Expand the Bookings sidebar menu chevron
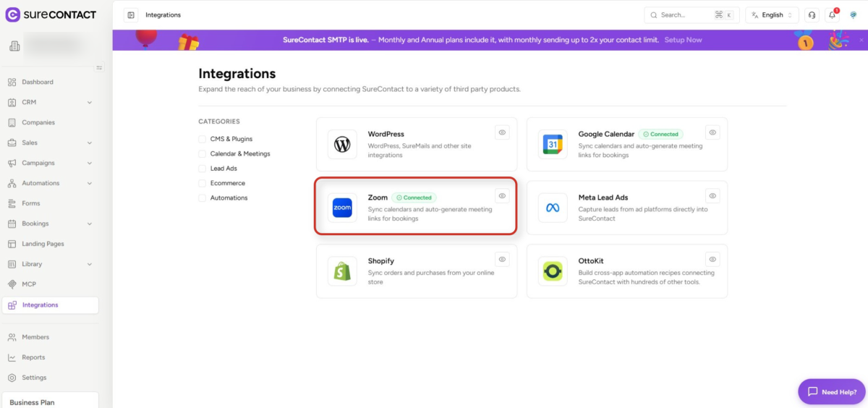 coord(90,224)
